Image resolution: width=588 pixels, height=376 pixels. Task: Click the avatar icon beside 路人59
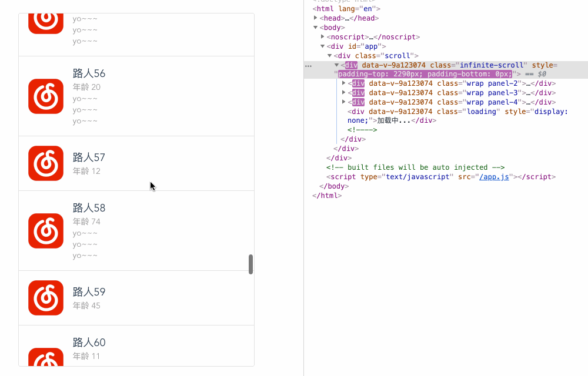(x=46, y=298)
